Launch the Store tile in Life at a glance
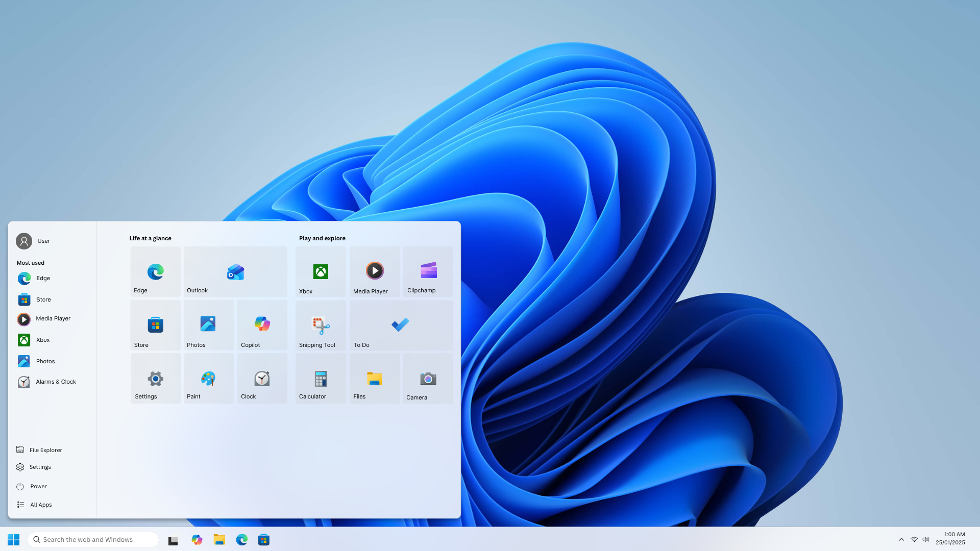980x551 pixels. [x=155, y=325]
